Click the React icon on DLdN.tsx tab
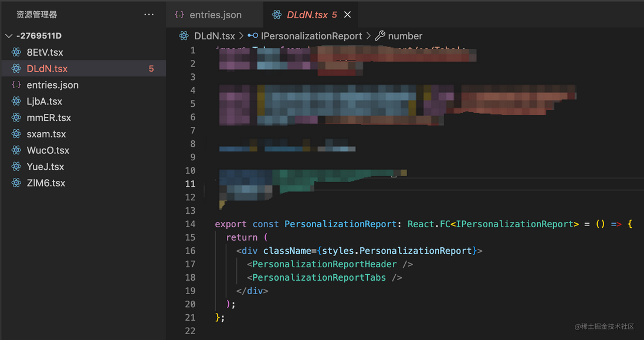Viewport: 644px width, 340px height. (277, 15)
